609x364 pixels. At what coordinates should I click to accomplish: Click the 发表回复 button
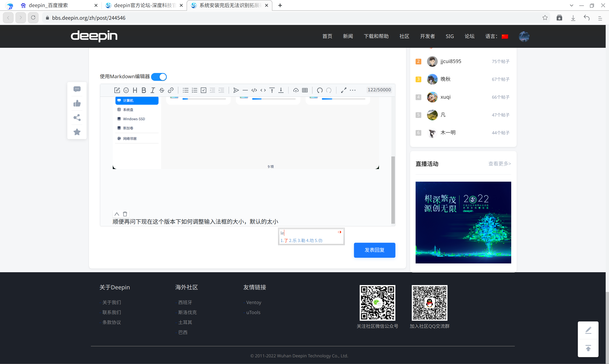(374, 250)
